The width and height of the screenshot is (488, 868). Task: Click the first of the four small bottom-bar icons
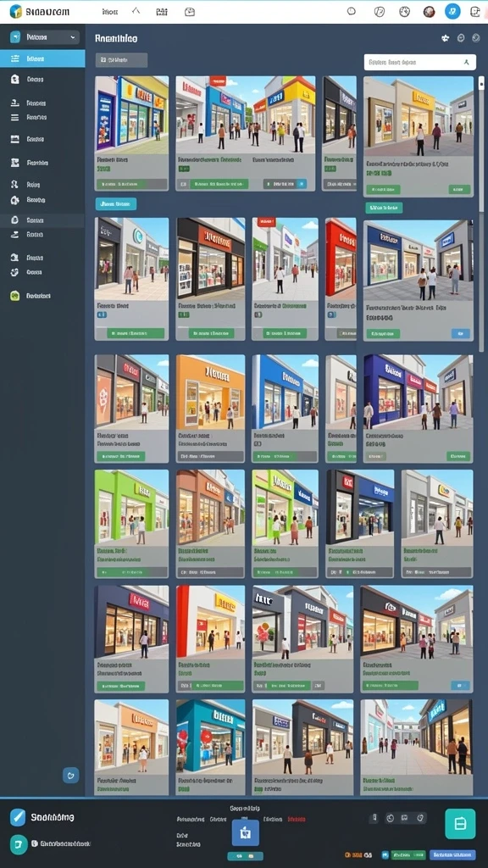coord(374,818)
